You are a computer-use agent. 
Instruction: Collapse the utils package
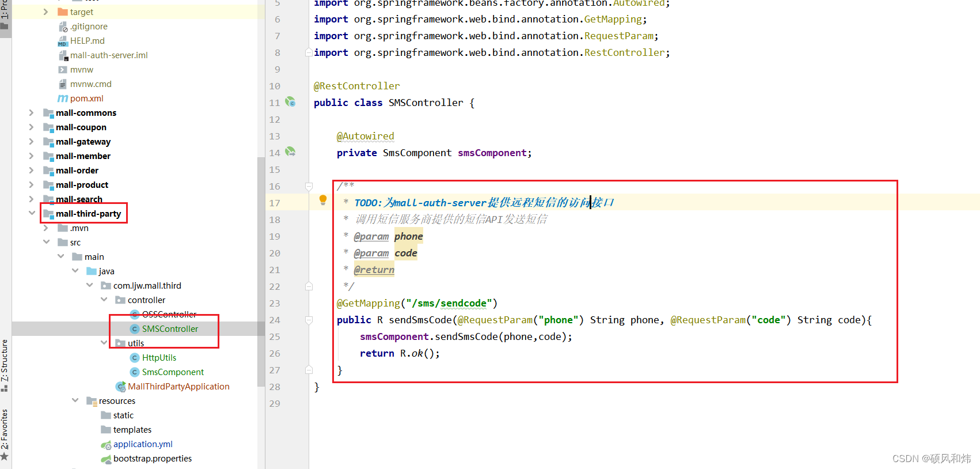click(104, 342)
